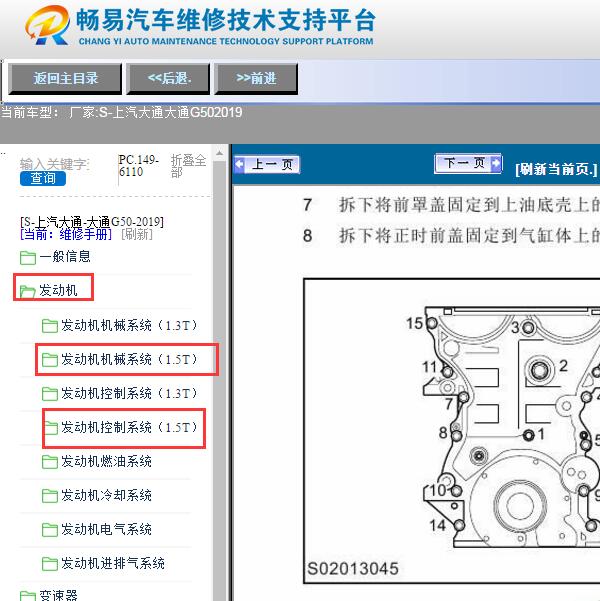Click the 刷新 link beside 维修手册

[x=137, y=234]
